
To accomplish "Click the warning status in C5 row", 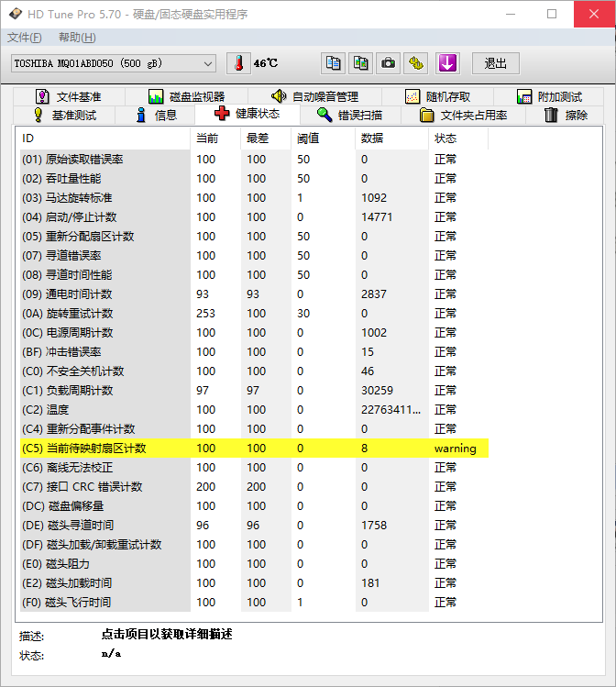I will [456, 449].
